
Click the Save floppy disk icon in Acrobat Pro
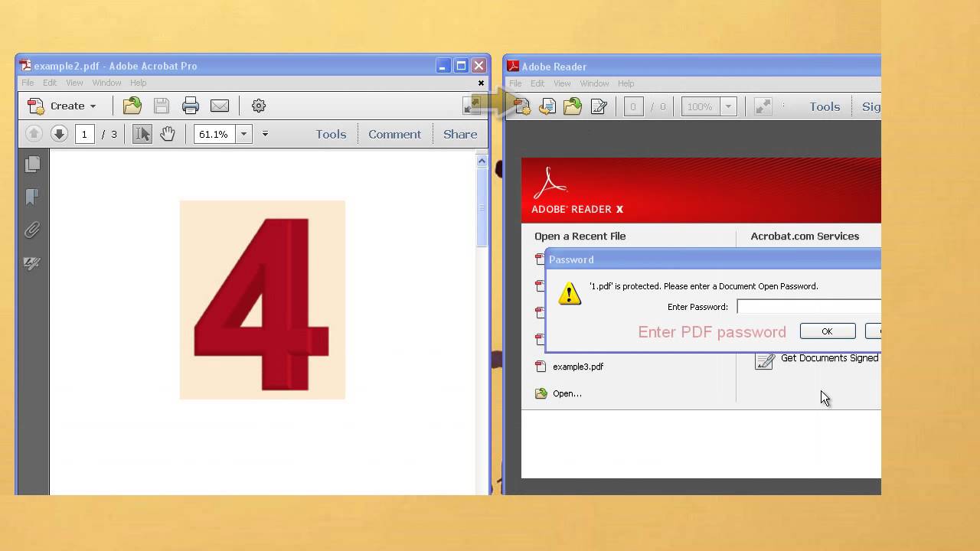click(161, 106)
